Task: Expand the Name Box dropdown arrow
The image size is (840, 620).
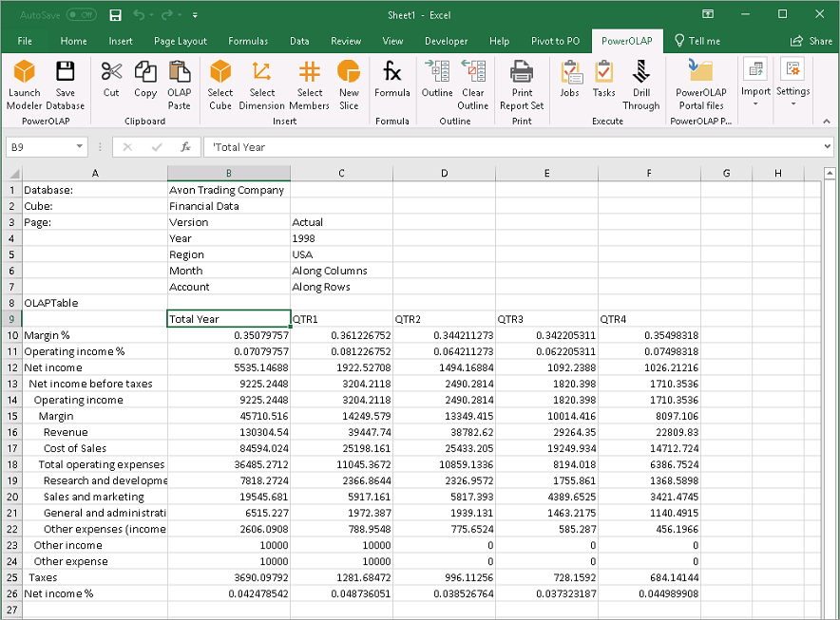Action: (x=79, y=147)
